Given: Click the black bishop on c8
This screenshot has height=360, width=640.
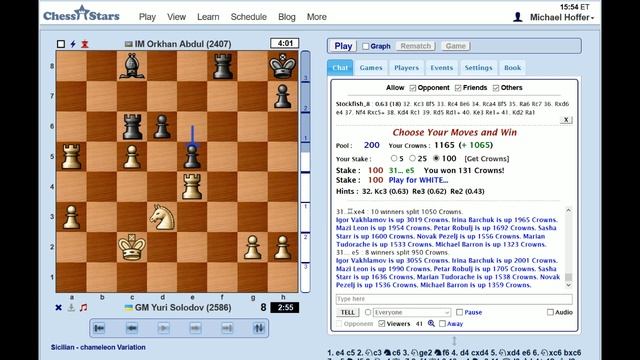Looking at the screenshot, I should click(132, 66).
